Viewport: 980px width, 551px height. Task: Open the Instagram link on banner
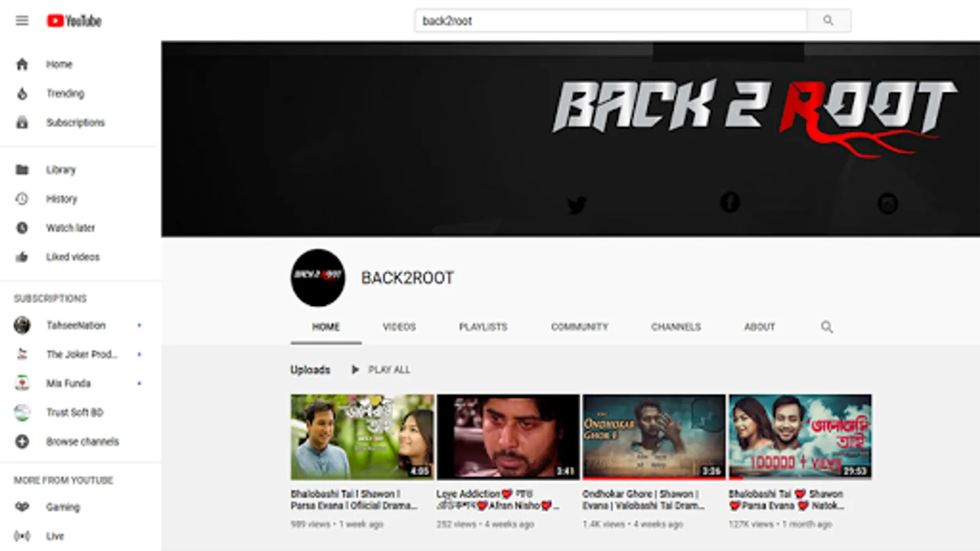tap(888, 203)
